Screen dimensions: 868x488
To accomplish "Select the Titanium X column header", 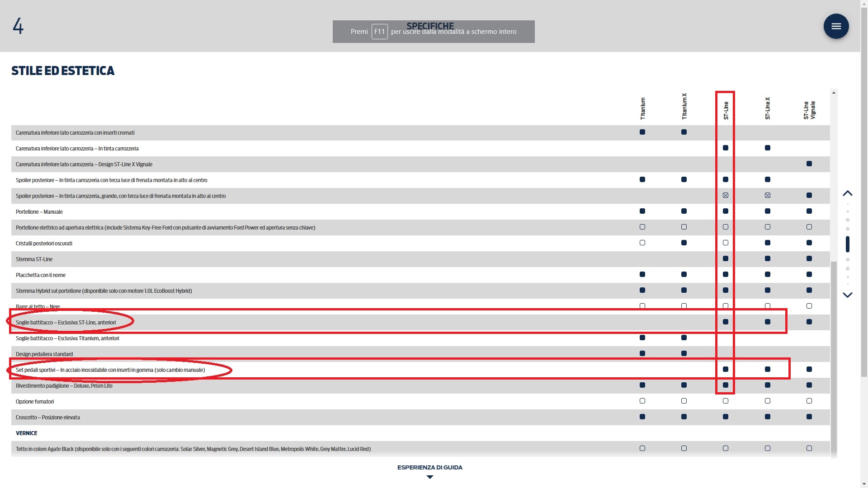I will tap(684, 107).
